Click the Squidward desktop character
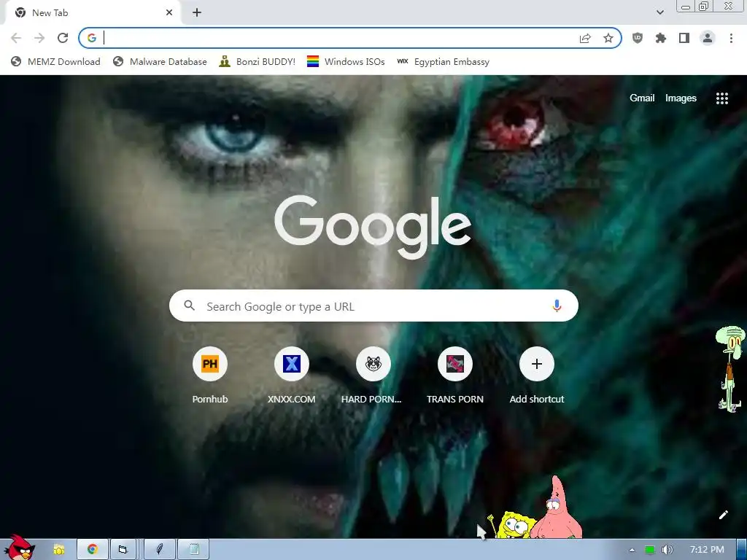Image resolution: width=747 pixels, height=560 pixels. pyautogui.click(x=731, y=368)
